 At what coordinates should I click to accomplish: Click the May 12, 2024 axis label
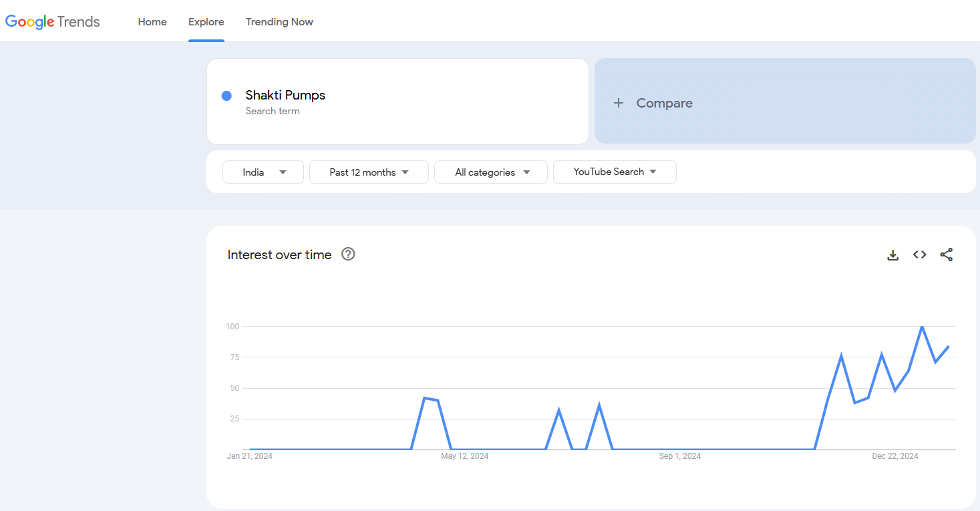tap(464, 456)
